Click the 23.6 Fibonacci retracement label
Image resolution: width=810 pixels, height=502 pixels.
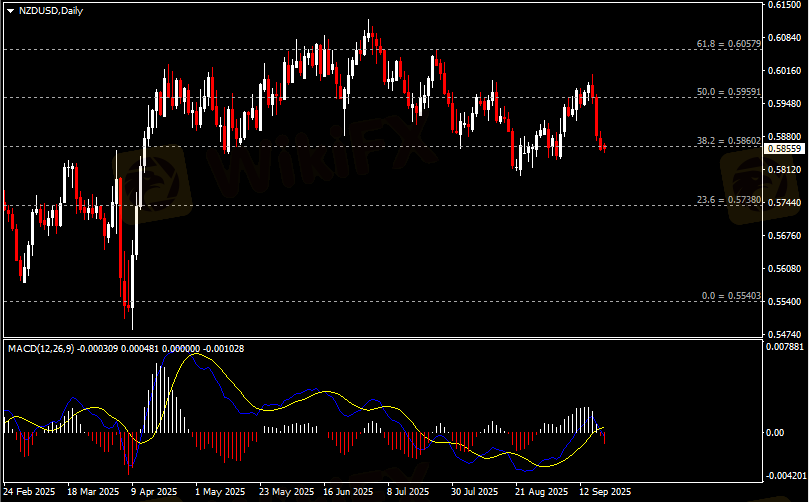728,200
